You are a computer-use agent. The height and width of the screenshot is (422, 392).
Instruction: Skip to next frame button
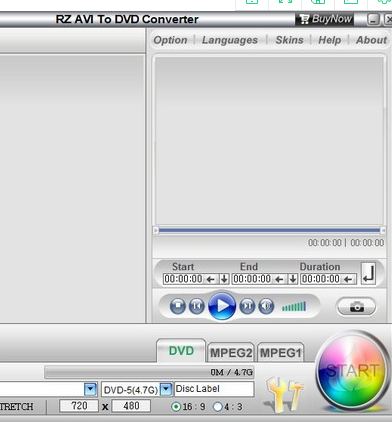tap(247, 305)
